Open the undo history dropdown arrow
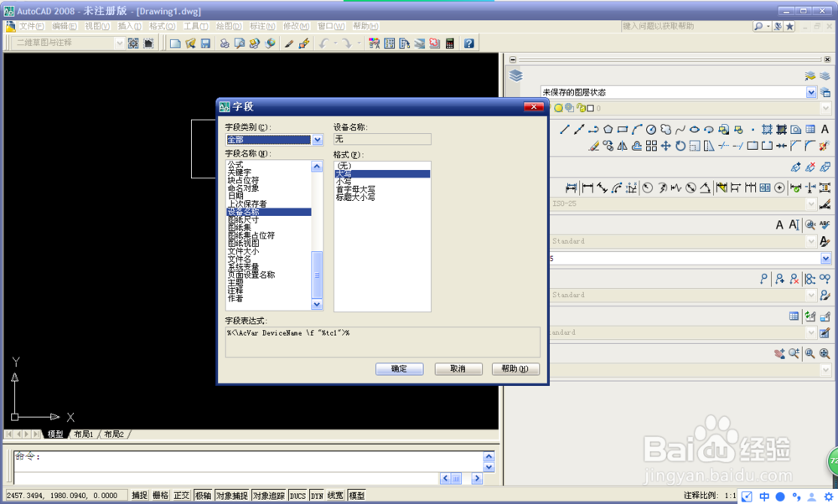This screenshot has height=504, width=838. (x=336, y=44)
